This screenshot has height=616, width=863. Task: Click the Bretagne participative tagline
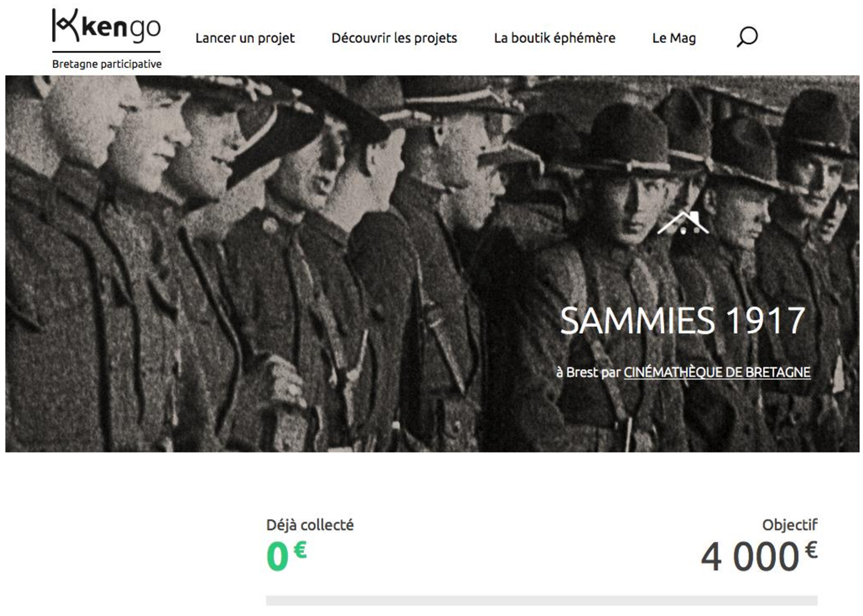(107, 64)
